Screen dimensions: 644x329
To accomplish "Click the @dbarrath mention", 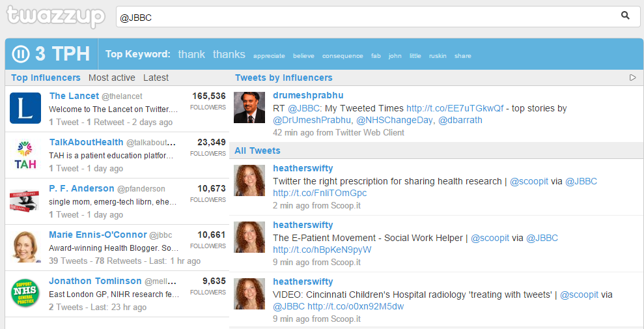I will pyautogui.click(x=459, y=121).
